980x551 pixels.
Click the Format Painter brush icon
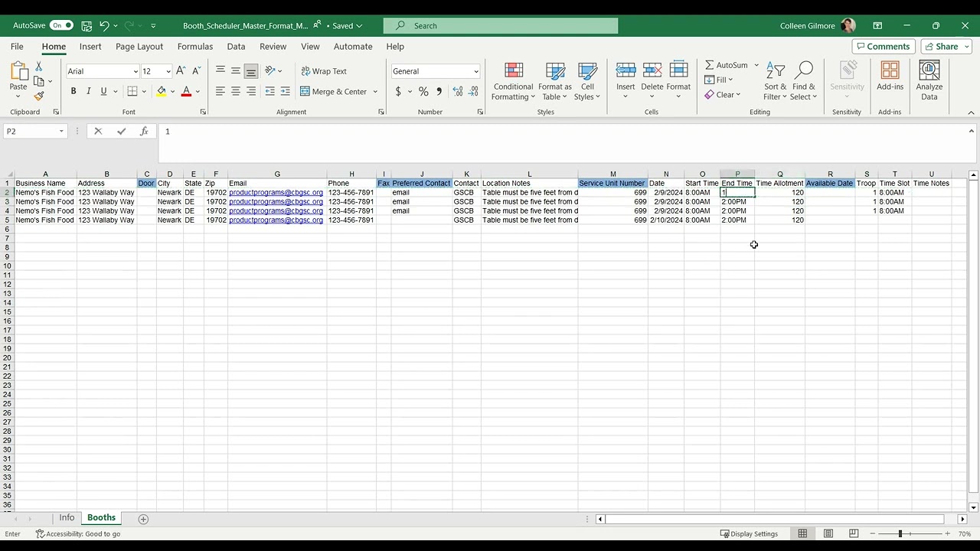39,96
